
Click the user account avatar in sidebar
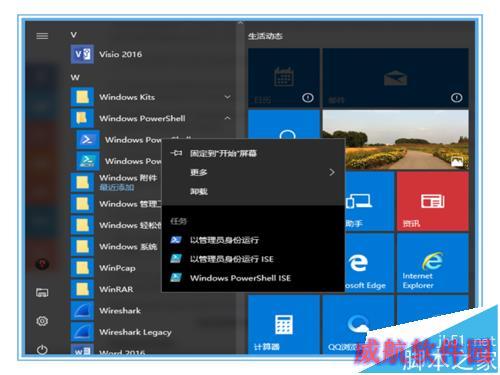pyautogui.click(x=42, y=264)
